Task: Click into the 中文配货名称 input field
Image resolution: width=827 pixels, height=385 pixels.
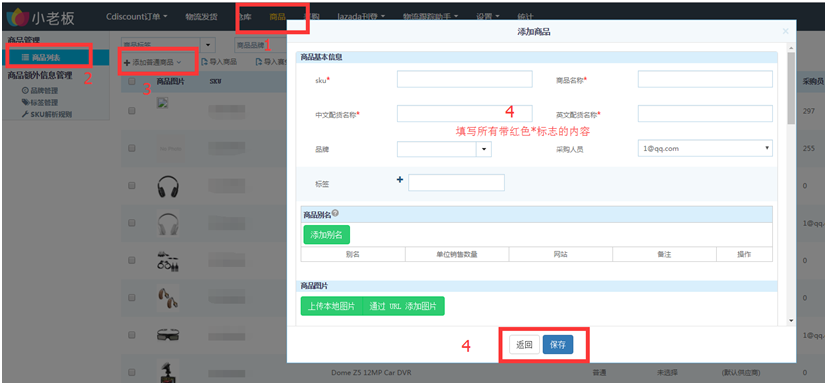Action: (465, 113)
